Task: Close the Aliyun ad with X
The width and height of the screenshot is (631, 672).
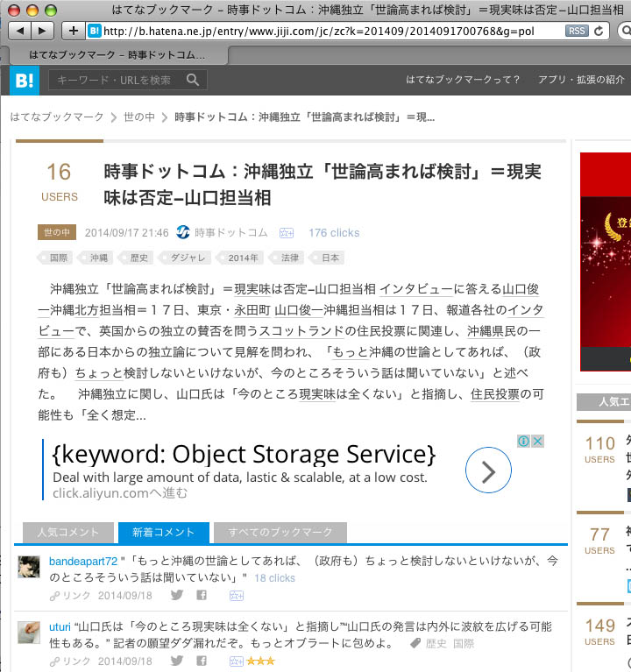Action: 537,441
